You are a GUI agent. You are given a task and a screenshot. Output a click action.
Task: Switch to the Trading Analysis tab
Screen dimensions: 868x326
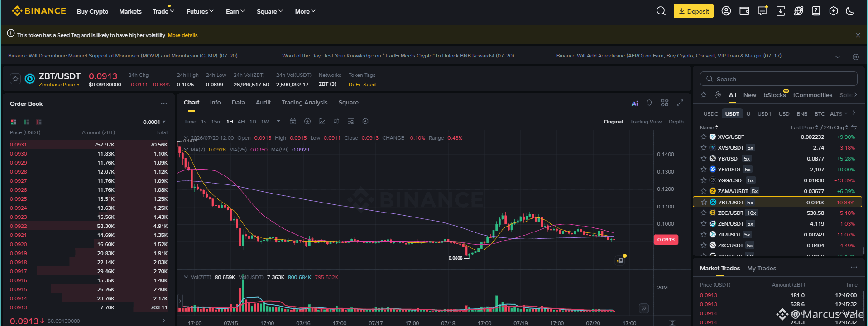tap(304, 103)
